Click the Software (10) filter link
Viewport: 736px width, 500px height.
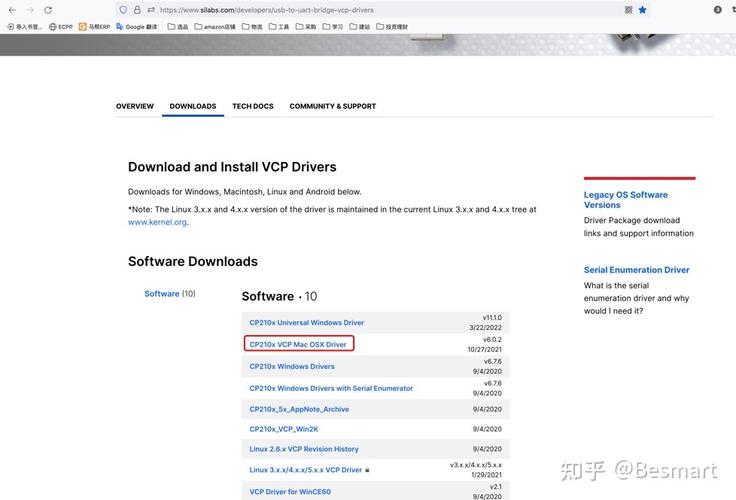coord(169,293)
